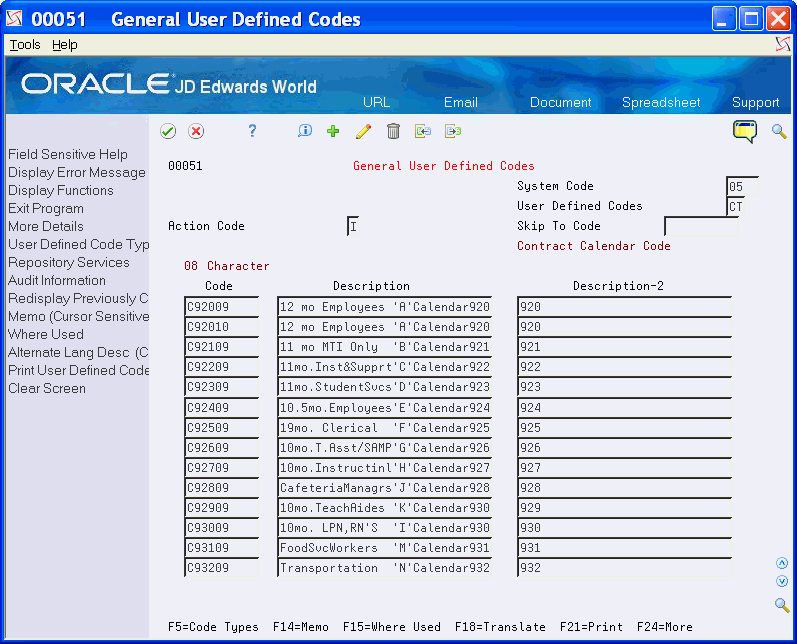Click F18=Translate function key text
This screenshot has width=797, height=644.
(x=500, y=627)
